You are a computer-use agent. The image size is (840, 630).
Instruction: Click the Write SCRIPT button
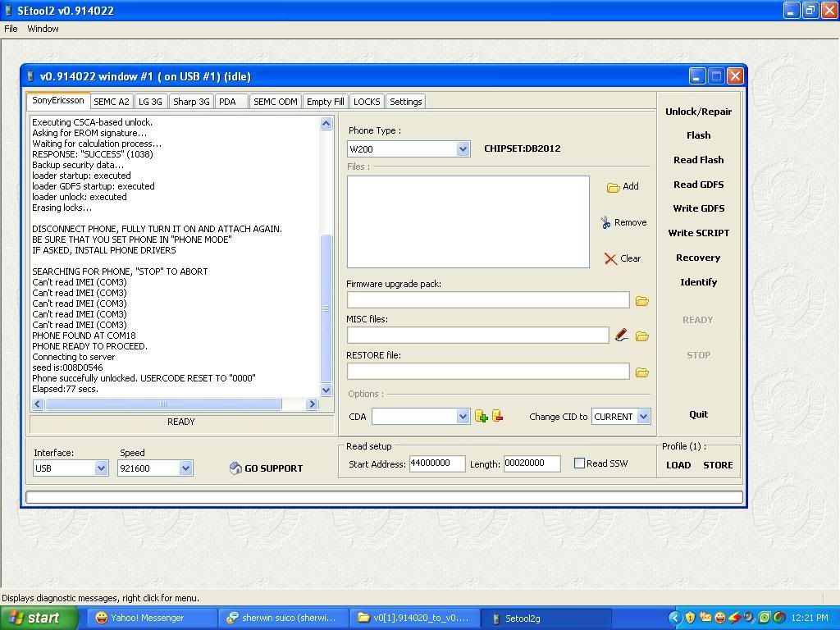click(698, 233)
